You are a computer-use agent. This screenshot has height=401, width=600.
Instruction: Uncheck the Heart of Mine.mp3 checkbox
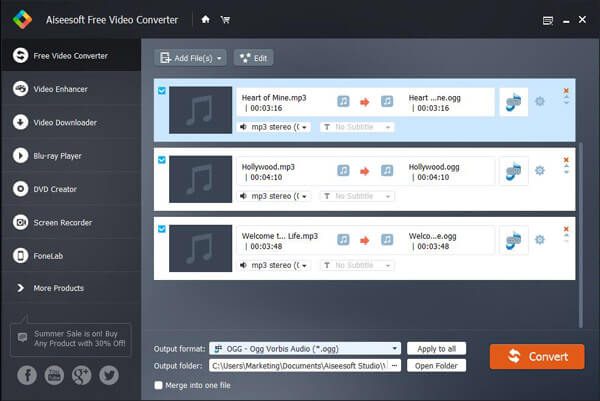click(162, 91)
